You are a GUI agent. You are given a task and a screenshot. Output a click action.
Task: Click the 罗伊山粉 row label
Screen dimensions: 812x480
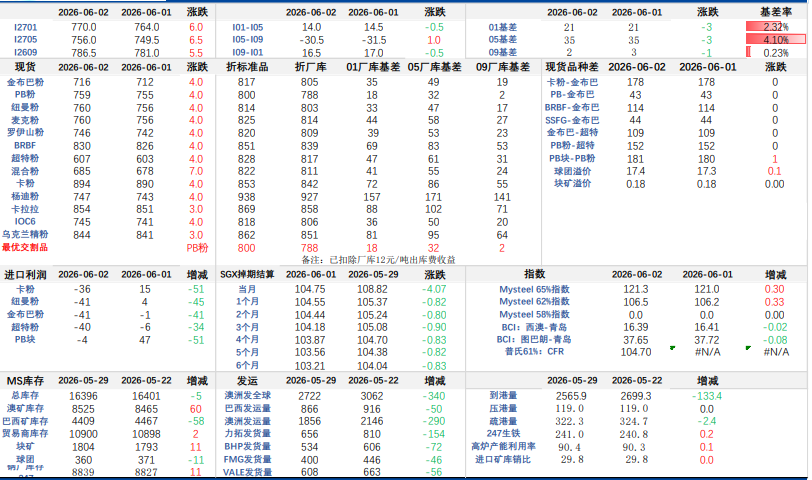[x=25, y=133]
